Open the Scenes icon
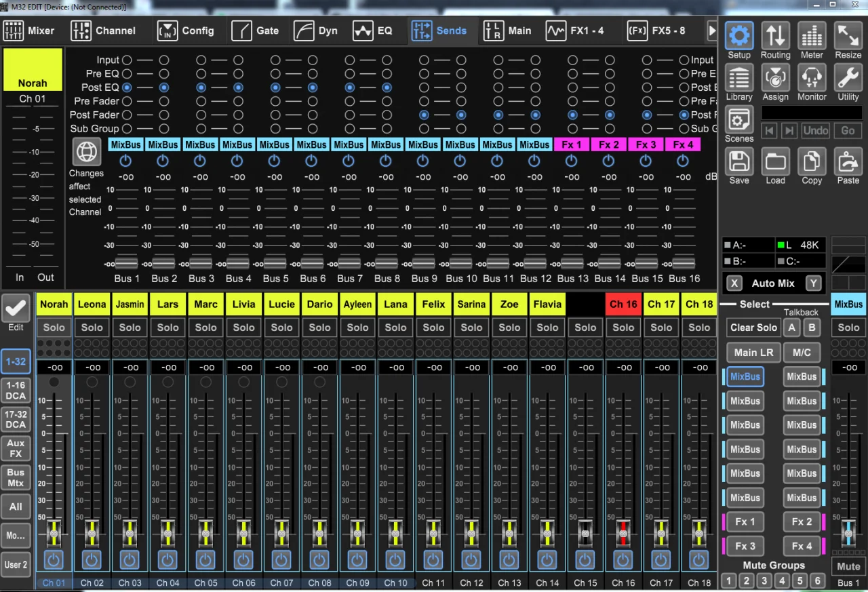This screenshot has width=868, height=592. coord(739,120)
